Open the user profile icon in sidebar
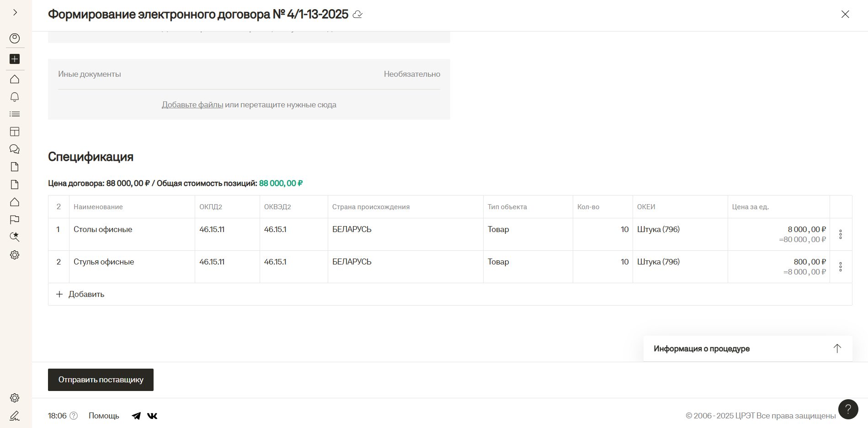The width and height of the screenshot is (868, 428). point(15,38)
